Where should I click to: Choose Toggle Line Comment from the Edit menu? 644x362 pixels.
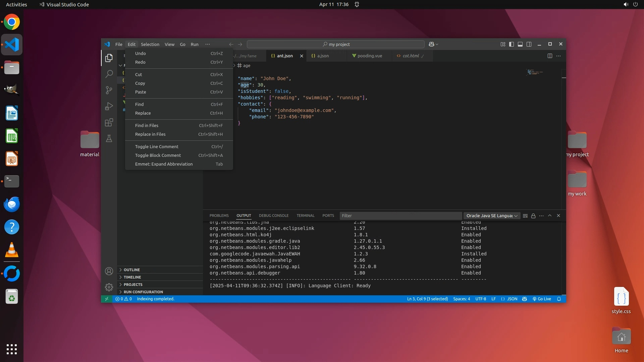pyautogui.click(x=157, y=146)
